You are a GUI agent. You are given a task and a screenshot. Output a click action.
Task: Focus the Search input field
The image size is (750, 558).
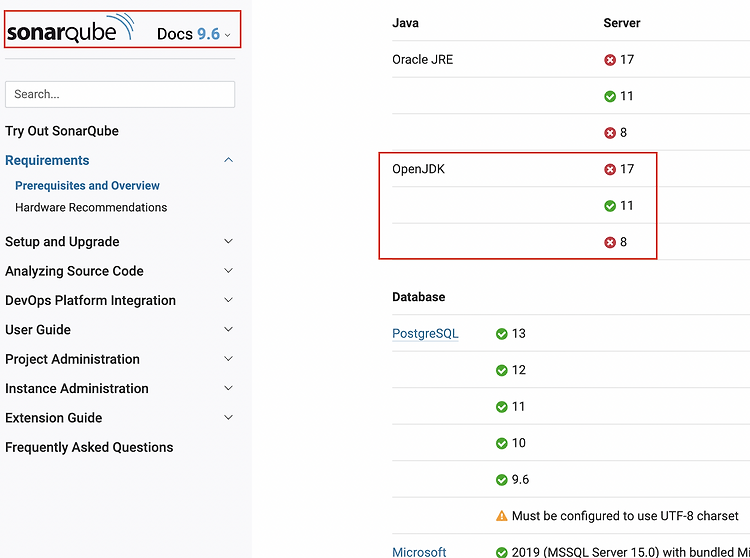click(120, 94)
